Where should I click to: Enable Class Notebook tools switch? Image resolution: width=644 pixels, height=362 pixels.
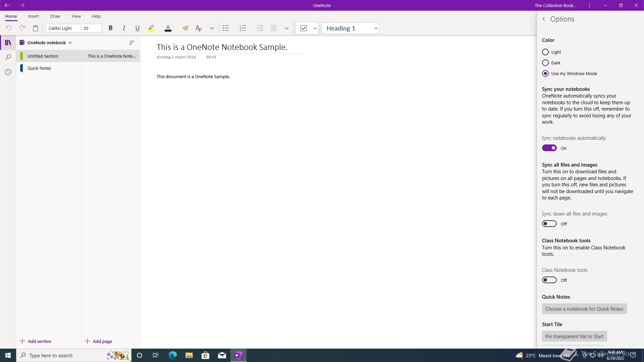tap(549, 280)
